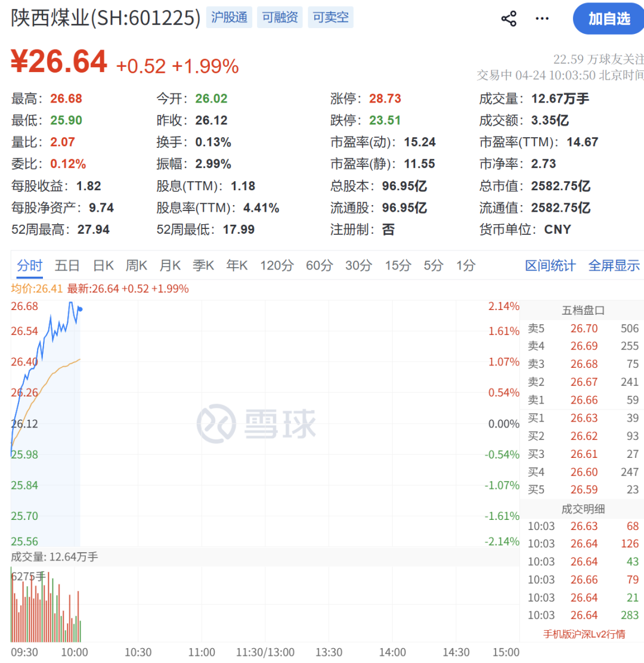Image resolution: width=644 pixels, height=663 pixels.
Task: Click the share icon
Action: click(509, 18)
